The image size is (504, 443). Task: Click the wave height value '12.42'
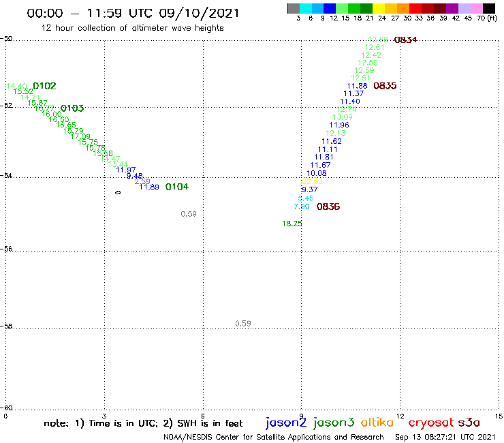tap(371, 55)
